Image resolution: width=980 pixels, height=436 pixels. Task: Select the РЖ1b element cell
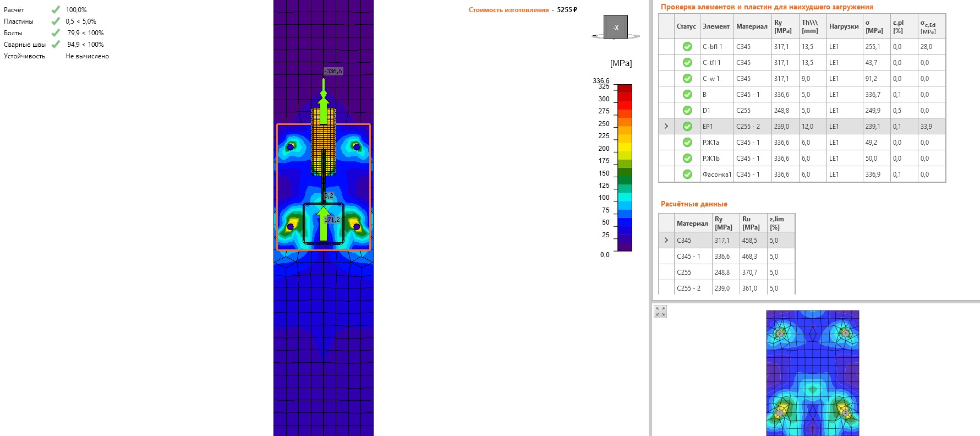tap(716, 159)
